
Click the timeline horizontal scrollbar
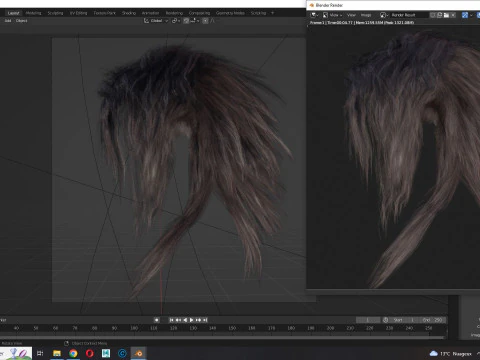point(223,337)
